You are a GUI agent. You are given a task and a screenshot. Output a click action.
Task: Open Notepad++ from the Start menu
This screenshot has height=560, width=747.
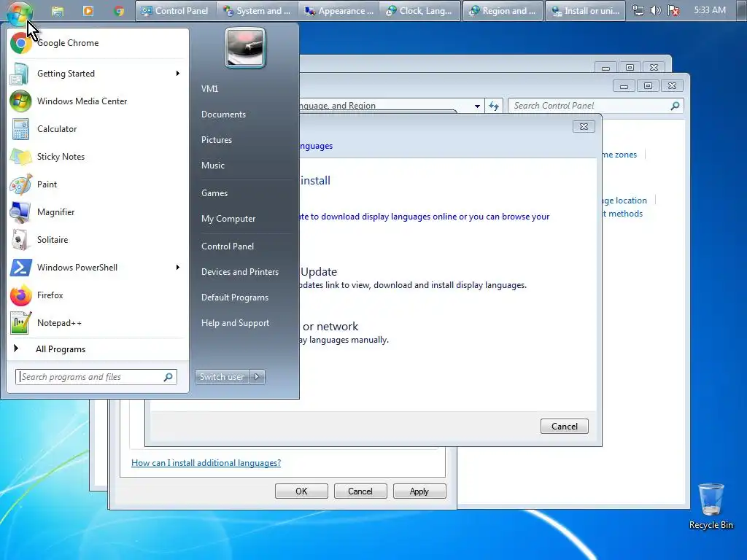tap(98, 323)
